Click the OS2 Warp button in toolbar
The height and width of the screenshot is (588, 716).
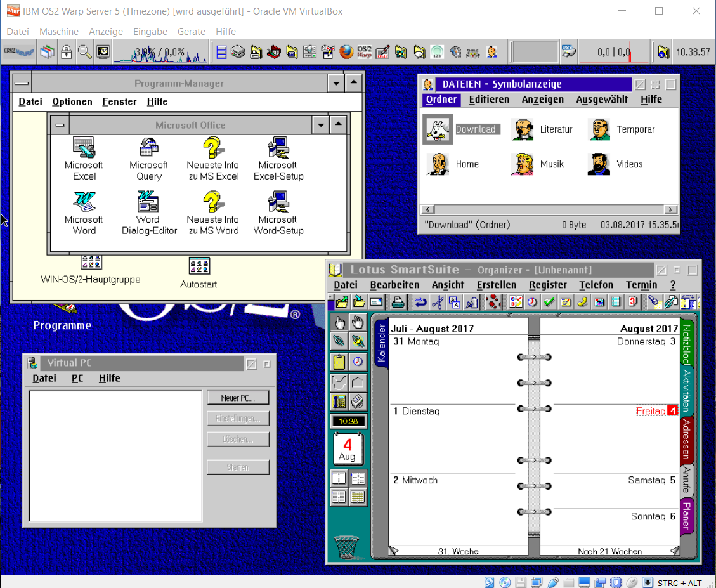click(19, 52)
